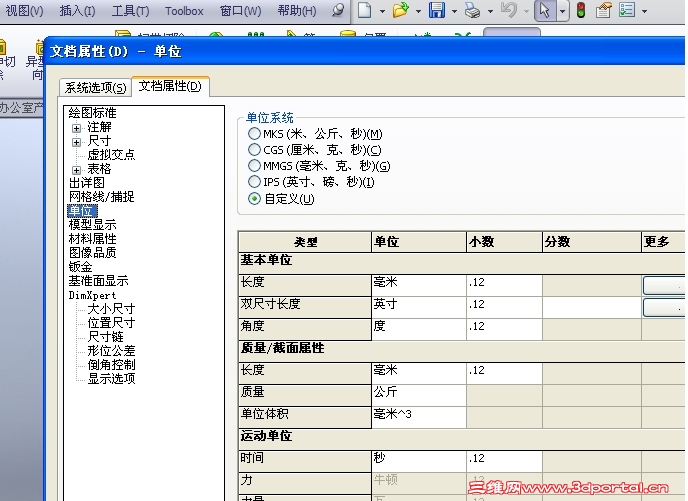Viewport: 688px width, 501px height.
Task: Click the more button in 基本单位 长度 row
Action: click(664, 285)
